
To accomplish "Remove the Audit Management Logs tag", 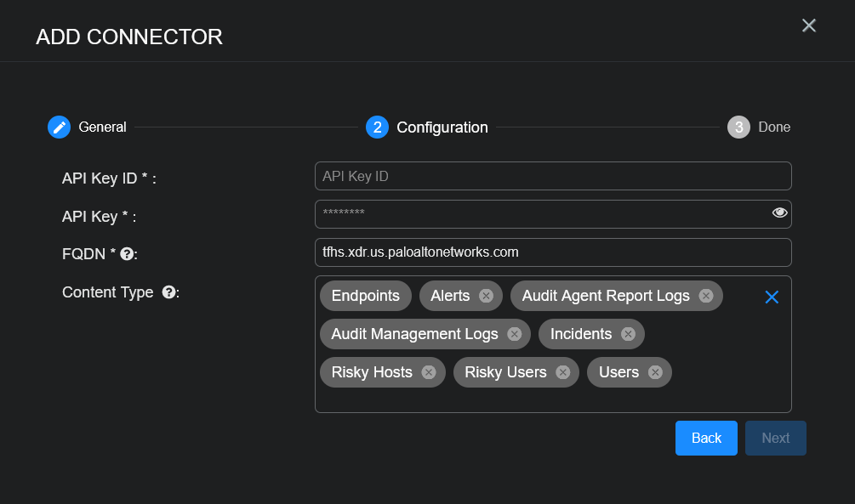I will tap(514, 334).
